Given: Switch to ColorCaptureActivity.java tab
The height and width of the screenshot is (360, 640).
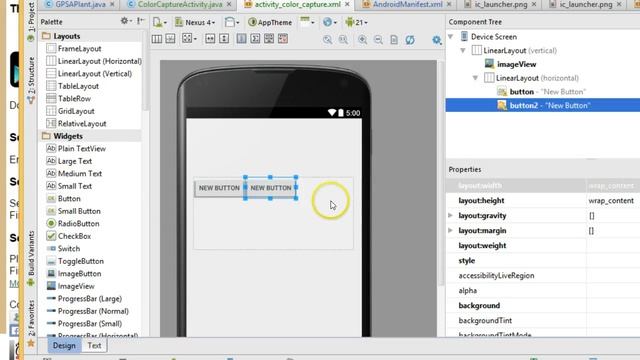Looking at the screenshot, I should (180, 4).
